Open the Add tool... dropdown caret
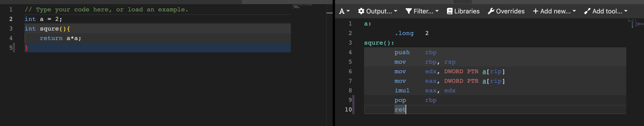644x126 pixels. 626,11
